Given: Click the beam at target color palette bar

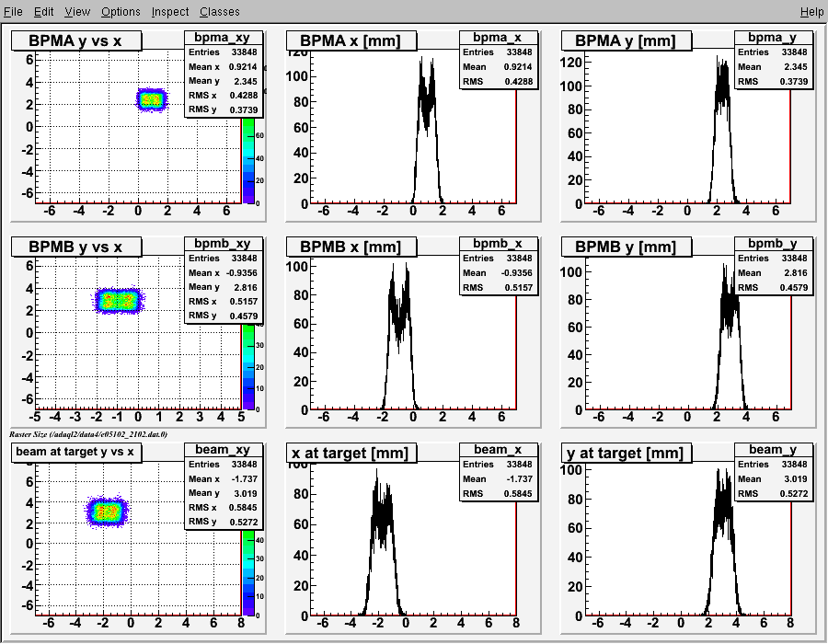Looking at the screenshot, I should click(248, 573).
